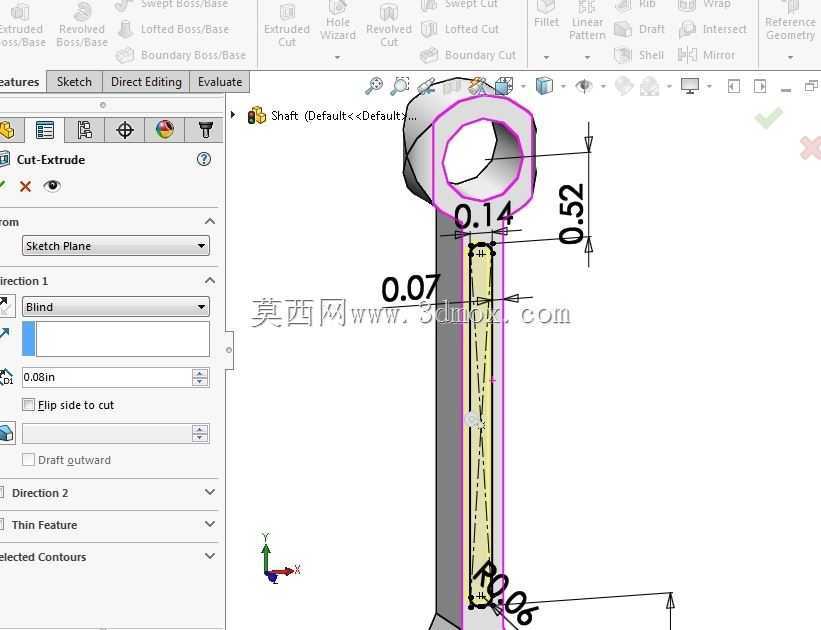Open ConfigurationManager panel tab
The height and width of the screenshot is (630, 821).
(x=84, y=130)
